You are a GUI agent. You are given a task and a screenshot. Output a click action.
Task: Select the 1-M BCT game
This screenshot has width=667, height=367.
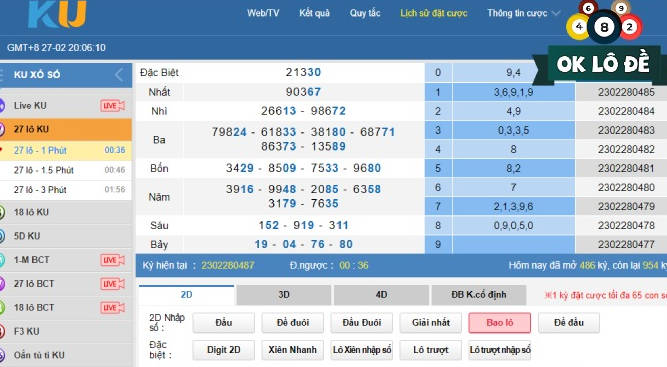(x=66, y=259)
